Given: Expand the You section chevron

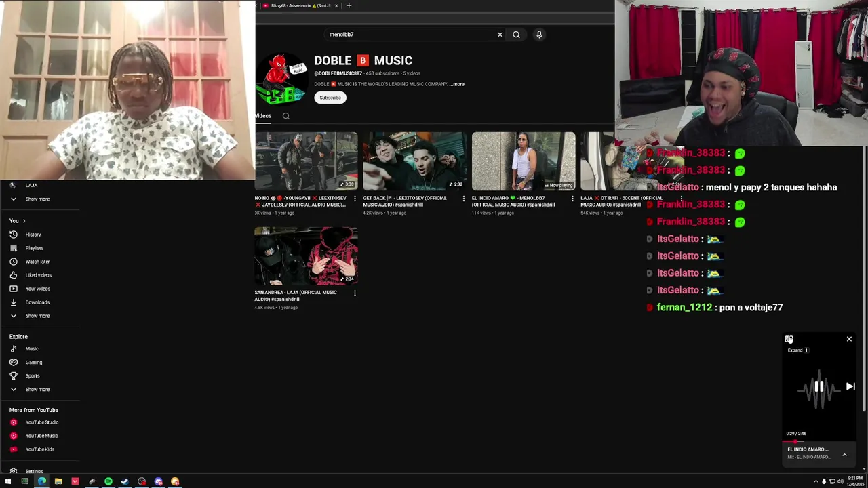Looking at the screenshot, I should coord(24,221).
